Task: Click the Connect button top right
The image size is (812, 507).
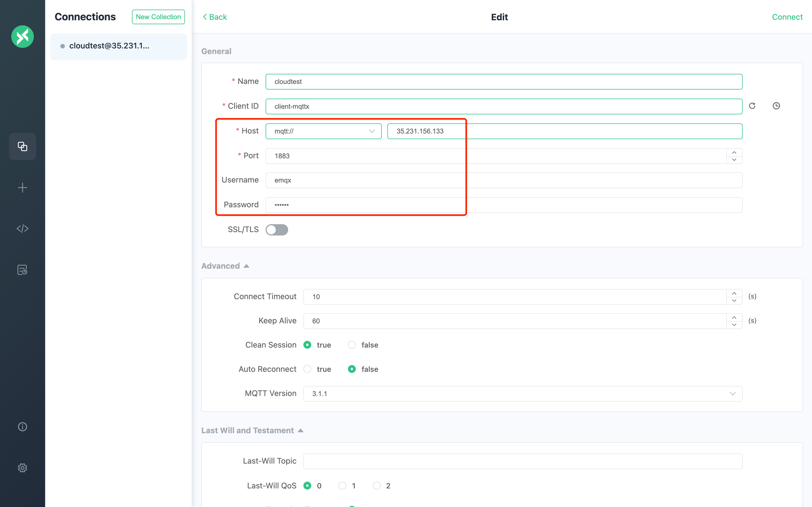Action: pyautogui.click(x=787, y=16)
